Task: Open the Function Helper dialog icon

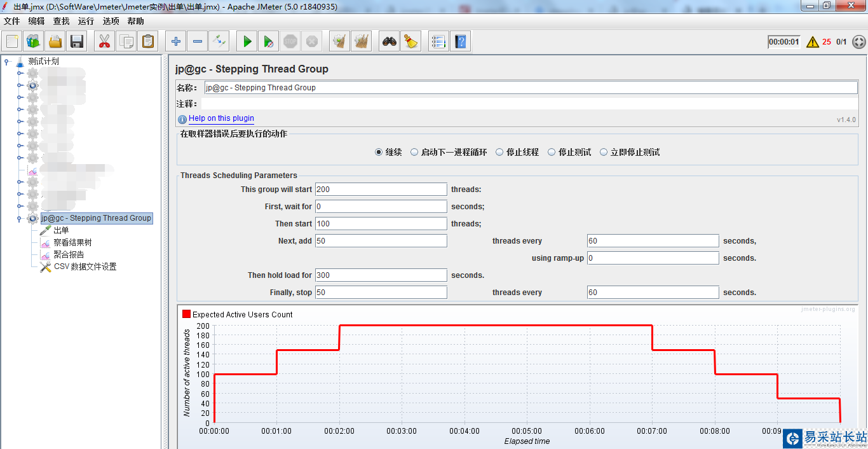Action: (438, 42)
